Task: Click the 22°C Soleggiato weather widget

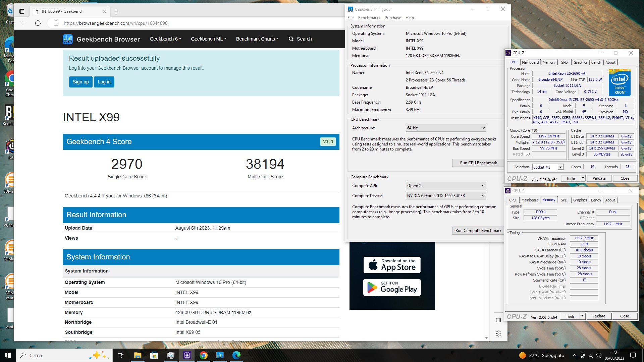Action: (x=541, y=355)
